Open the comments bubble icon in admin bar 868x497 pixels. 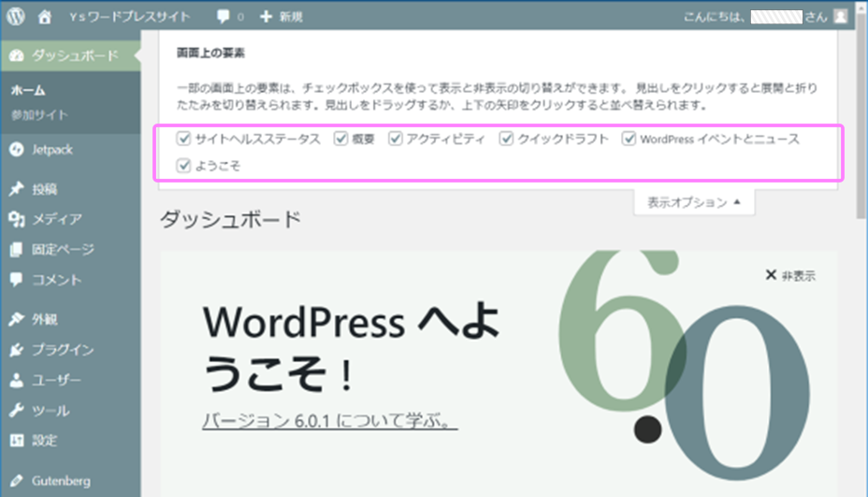coord(224,17)
